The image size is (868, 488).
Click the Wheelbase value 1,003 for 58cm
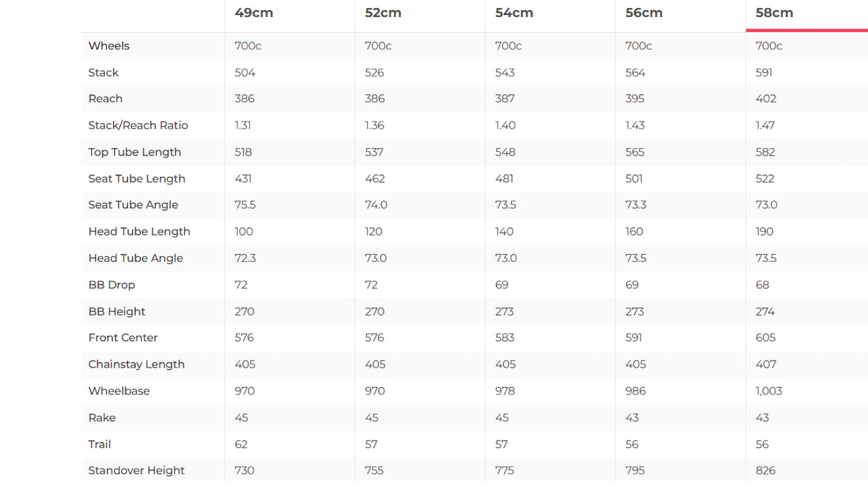769,391
